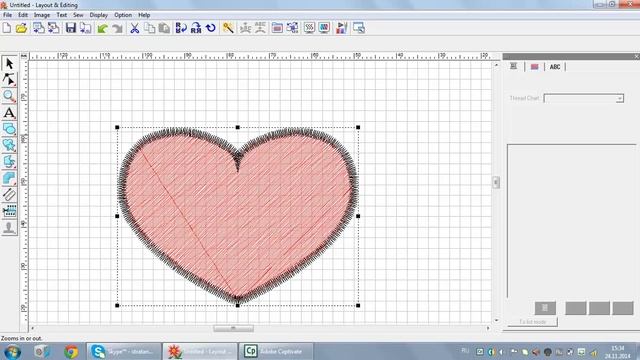Image resolution: width=640 pixels, height=360 pixels.
Task: Cut the selection with the scissors icon
Action: 134,28
